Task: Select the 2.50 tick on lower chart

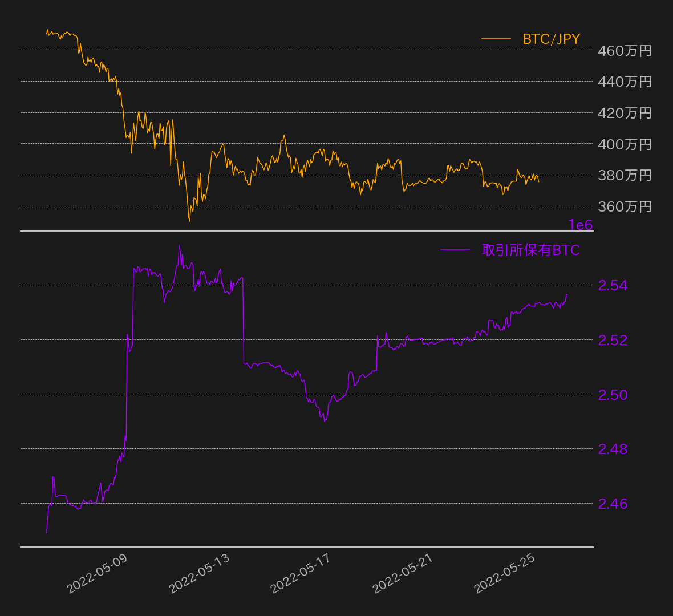Action: [613, 395]
